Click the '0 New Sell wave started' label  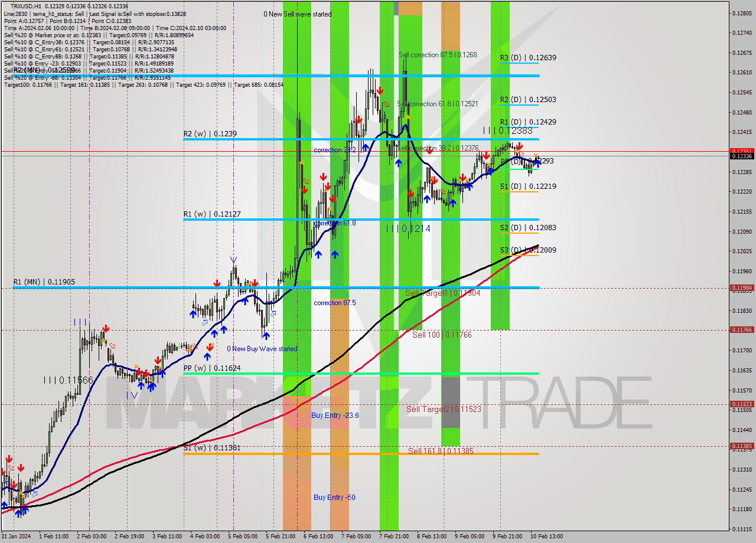coord(297,14)
